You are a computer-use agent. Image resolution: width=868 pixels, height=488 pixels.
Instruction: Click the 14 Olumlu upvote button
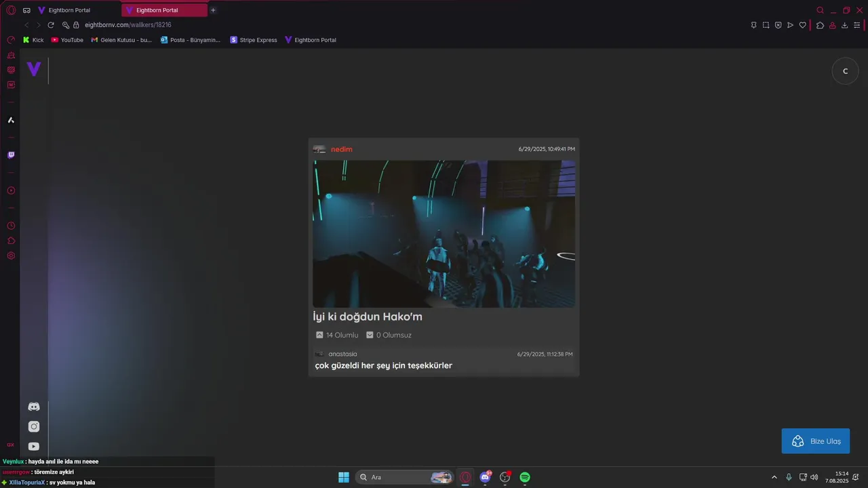(x=337, y=335)
